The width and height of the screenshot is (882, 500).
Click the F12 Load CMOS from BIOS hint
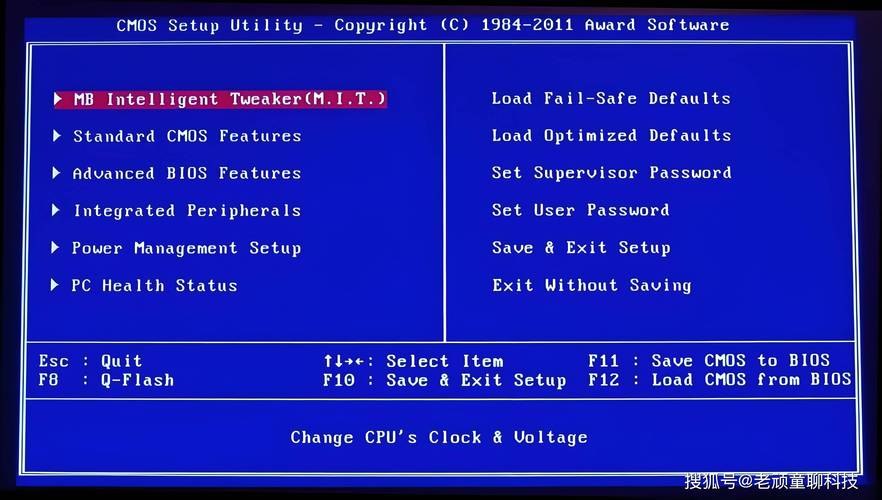click(x=719, y=380)
